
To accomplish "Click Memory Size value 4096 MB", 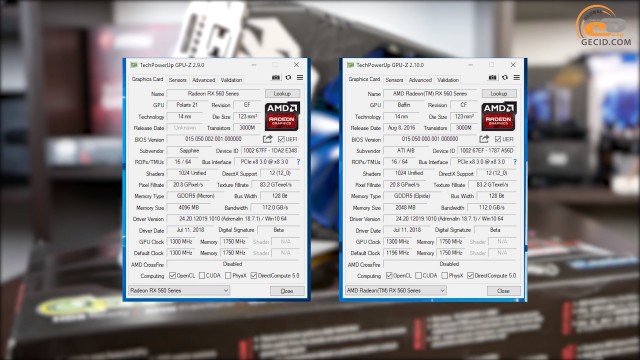I will click(189, 208).
